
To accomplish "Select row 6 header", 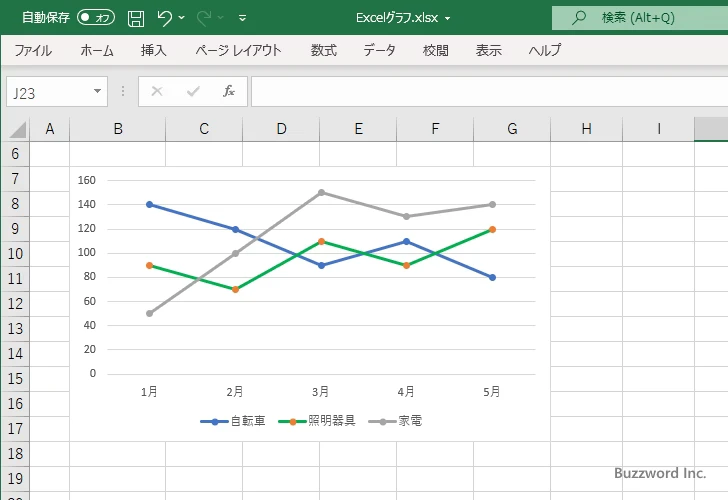I will (15, 154).
